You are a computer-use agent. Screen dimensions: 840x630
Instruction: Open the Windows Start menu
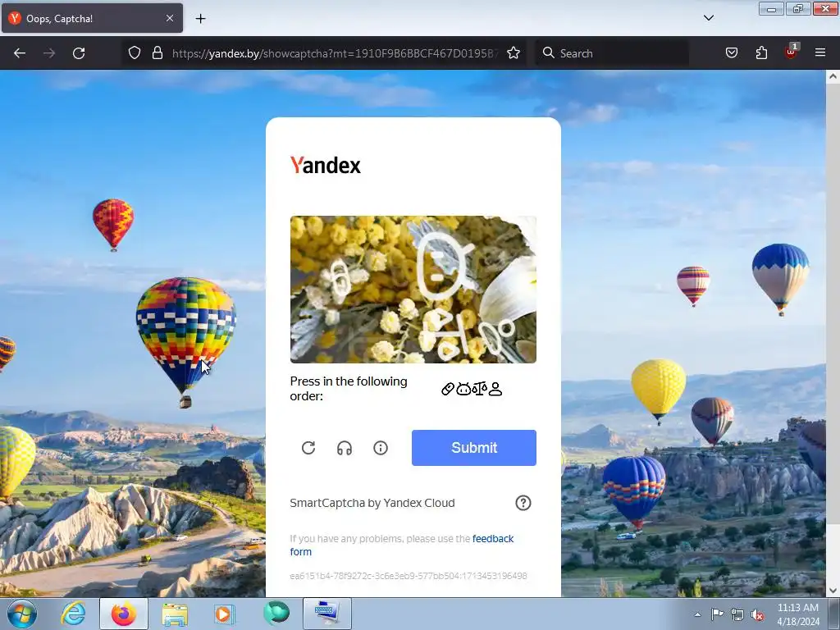pyautogui.click(x=21, y=614)
